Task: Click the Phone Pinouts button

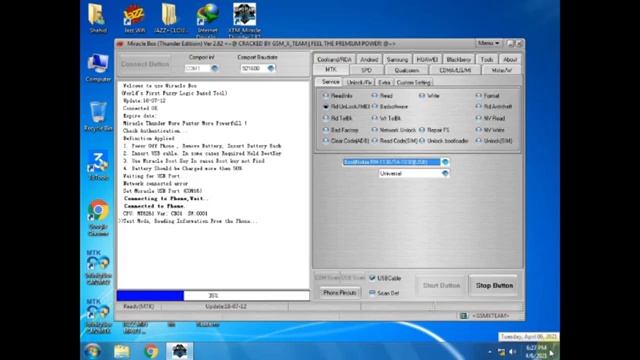Action: (340, 293)
